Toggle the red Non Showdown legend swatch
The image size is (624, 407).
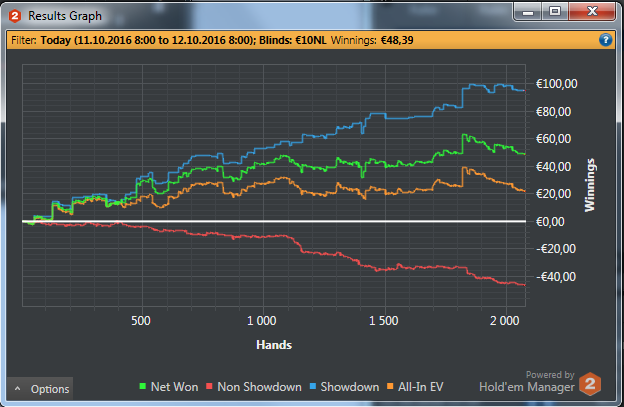point(209,386)
